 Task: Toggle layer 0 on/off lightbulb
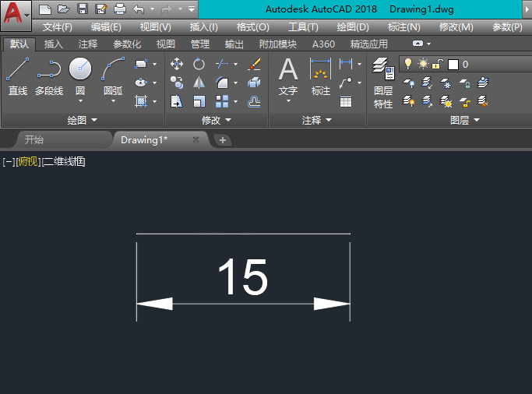pyautogui.click(x=407, y=64)
